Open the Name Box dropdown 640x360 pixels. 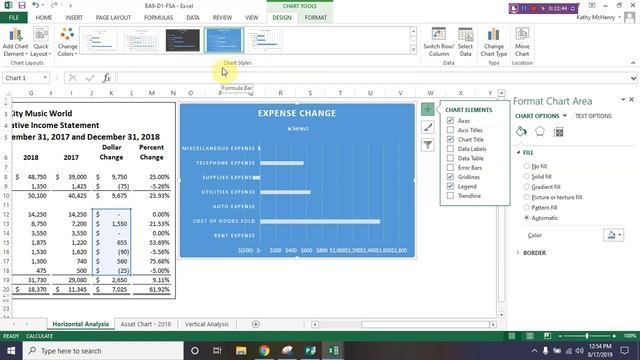click(45, 78)
